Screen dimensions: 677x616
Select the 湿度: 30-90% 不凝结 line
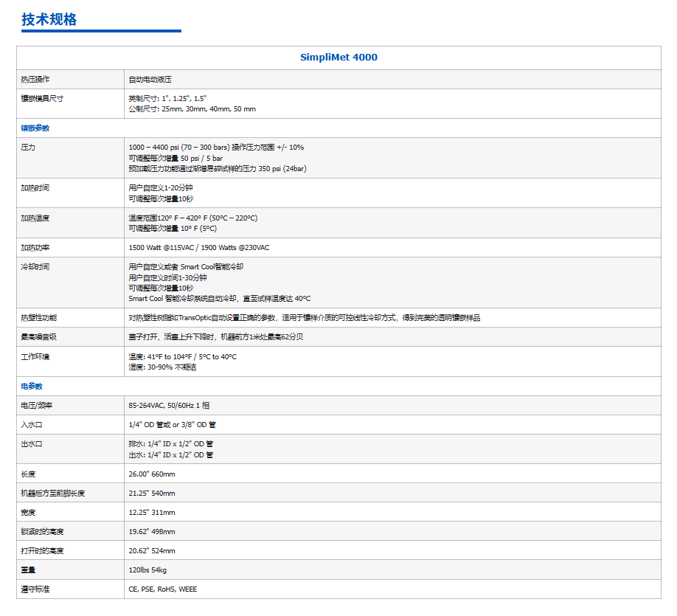tap(162, 367)
